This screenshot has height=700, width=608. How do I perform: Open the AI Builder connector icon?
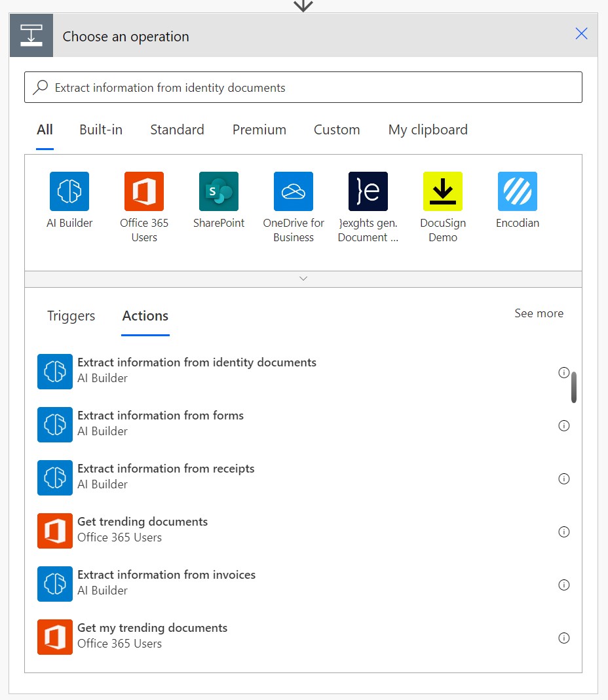(x=69, y=191)
